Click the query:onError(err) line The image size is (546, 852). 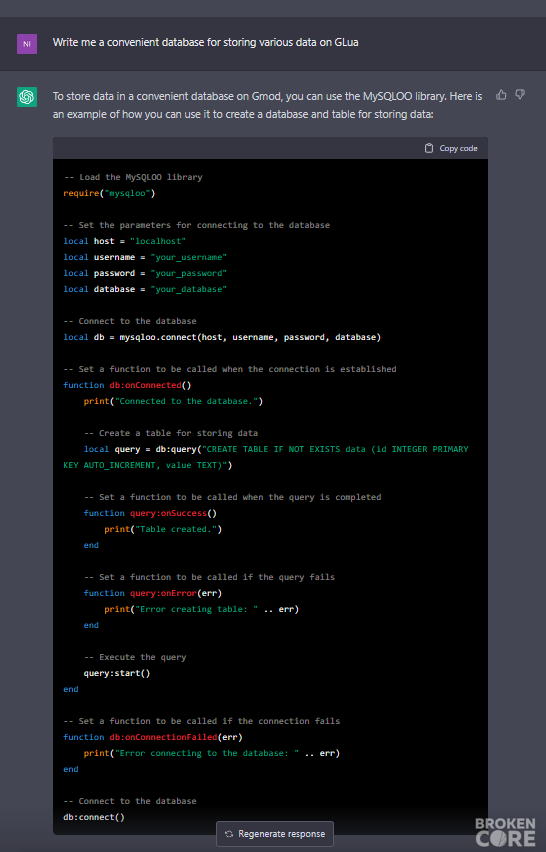tap(153, 593)
